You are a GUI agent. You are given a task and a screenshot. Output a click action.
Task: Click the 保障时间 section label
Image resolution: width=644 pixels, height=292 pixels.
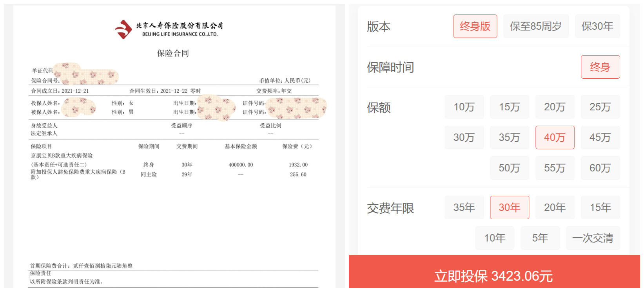tap(390, 67)
